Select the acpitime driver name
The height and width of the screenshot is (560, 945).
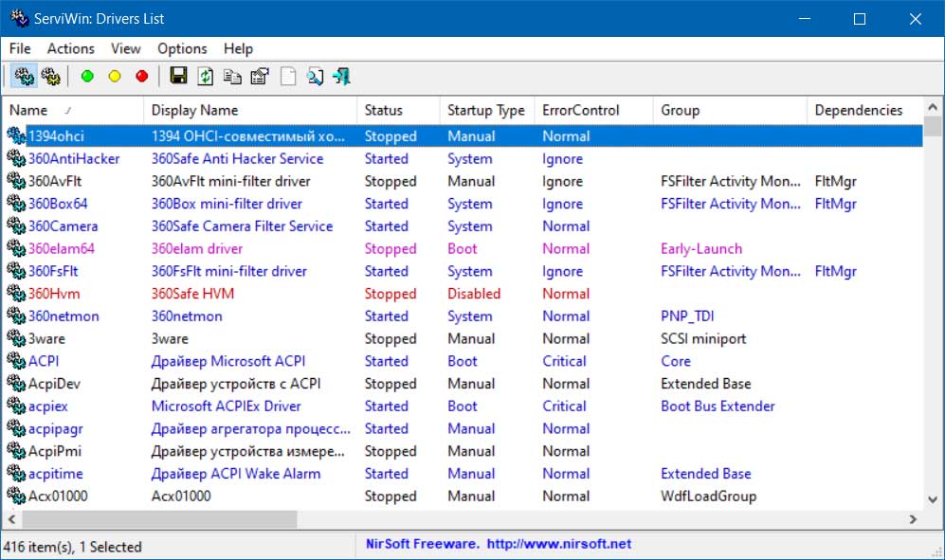pos(55,474)
